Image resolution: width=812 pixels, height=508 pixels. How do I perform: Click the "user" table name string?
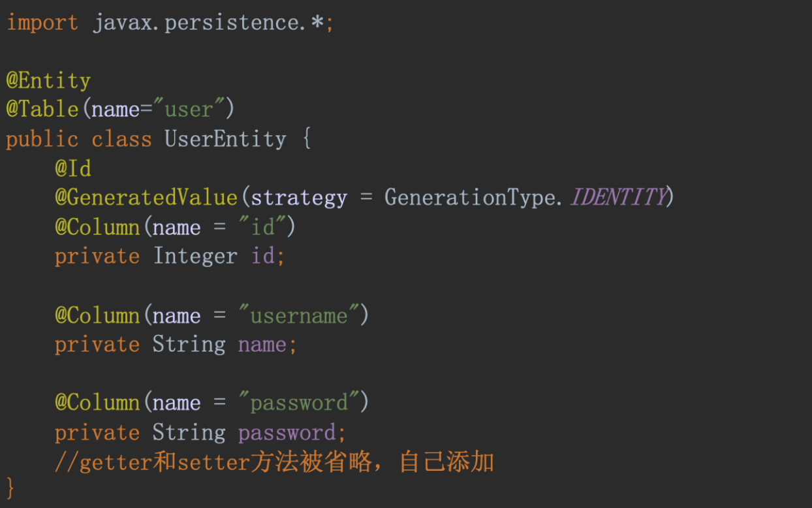point(189,109)
